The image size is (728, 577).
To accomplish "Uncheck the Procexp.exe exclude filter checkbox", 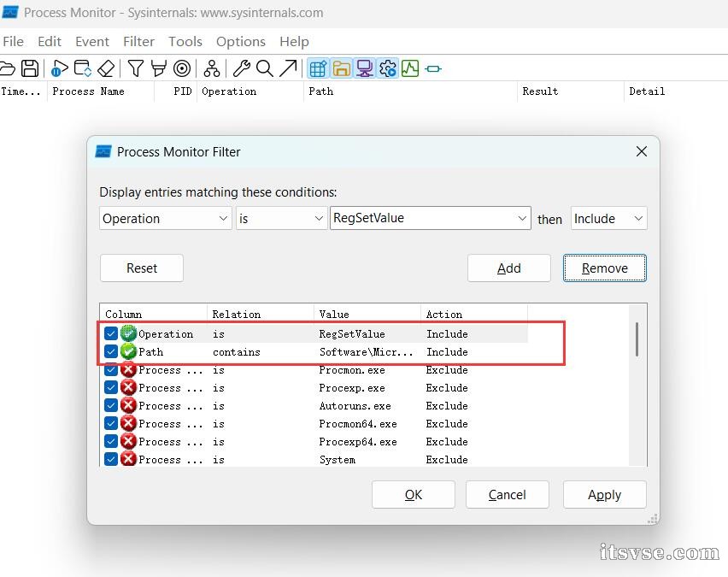I will click(111, 387).
